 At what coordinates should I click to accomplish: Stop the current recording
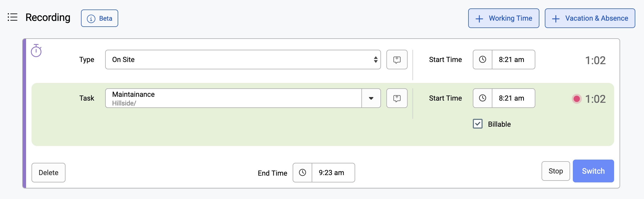coord(555,171)
